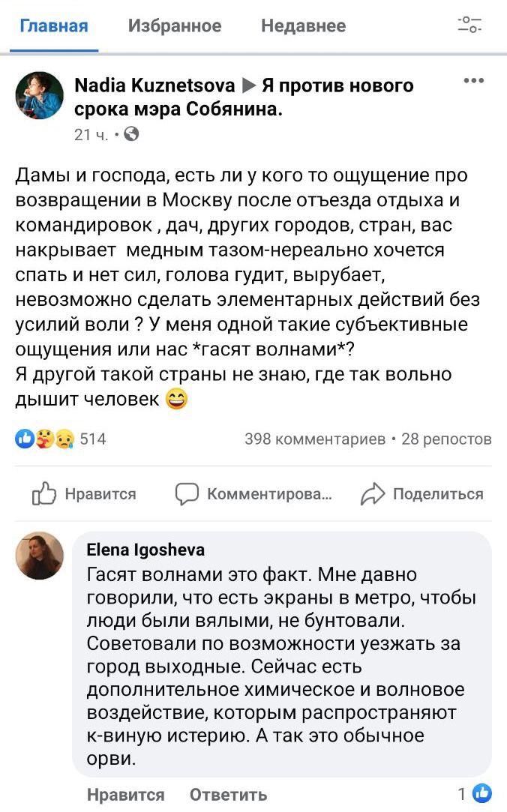Open Nadia Kuznetsova's profile picture
The width and height of the screenshot is (507, 812).
pyautogui.click(x=40, y=96)
